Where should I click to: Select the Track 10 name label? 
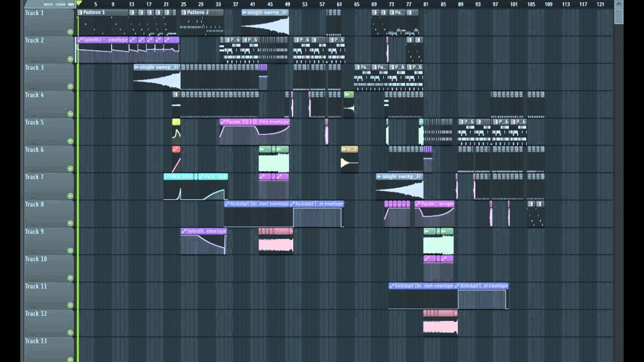tap(36, 259)
